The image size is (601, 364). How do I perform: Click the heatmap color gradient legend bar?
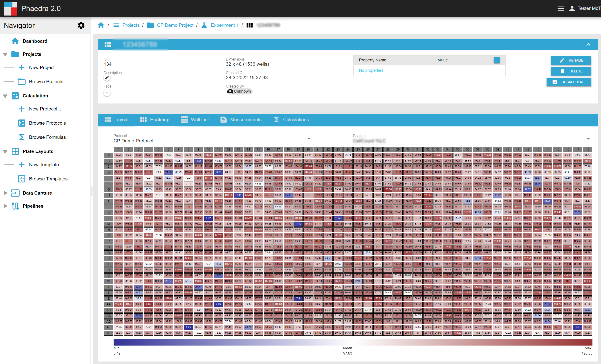(x=353, y=342)
